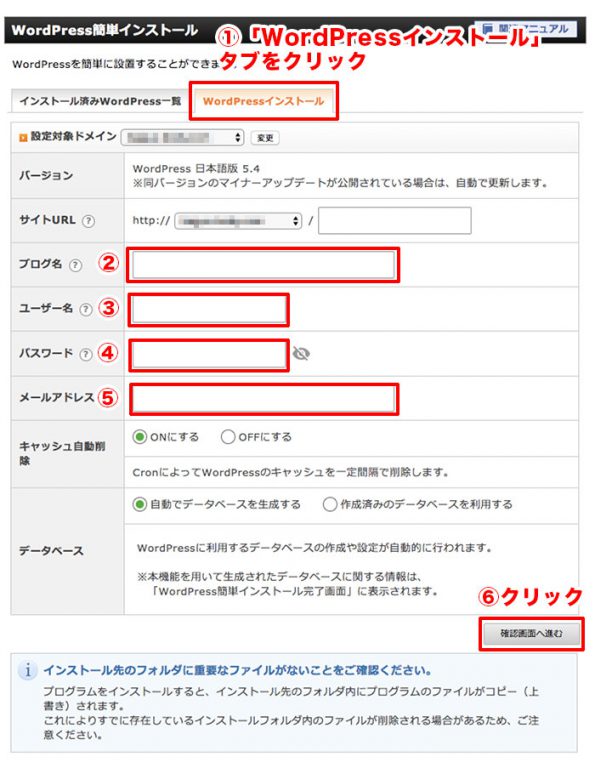
Task: Select OFFにする radio for cache deletion
Action: point(228,437)
